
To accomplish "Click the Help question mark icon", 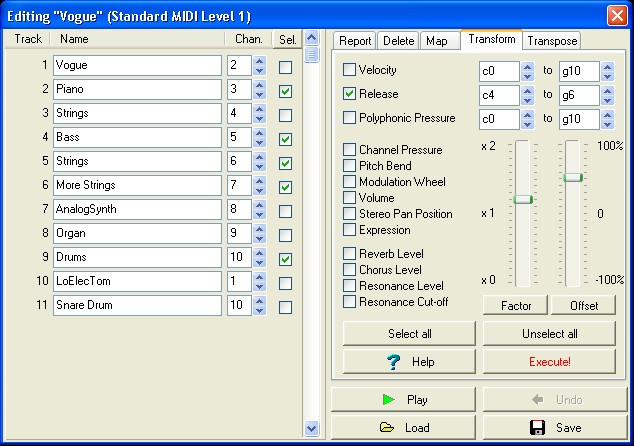I will [x=393, y=361].
